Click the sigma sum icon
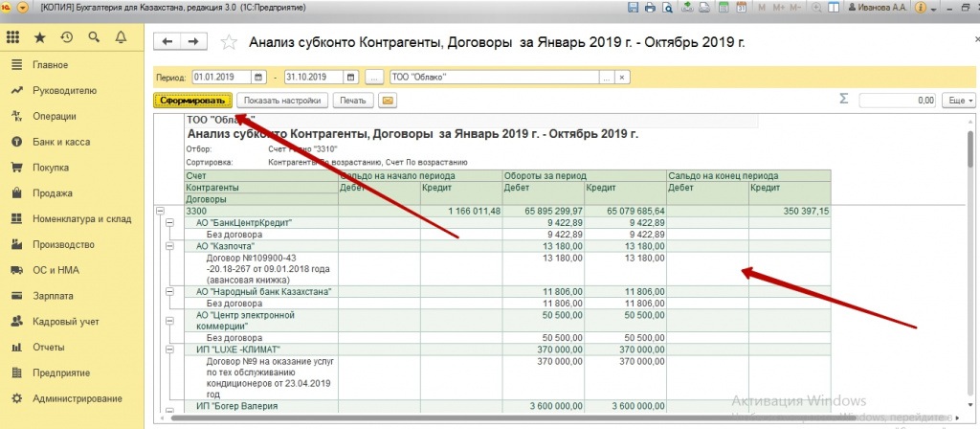 [844, 99]
